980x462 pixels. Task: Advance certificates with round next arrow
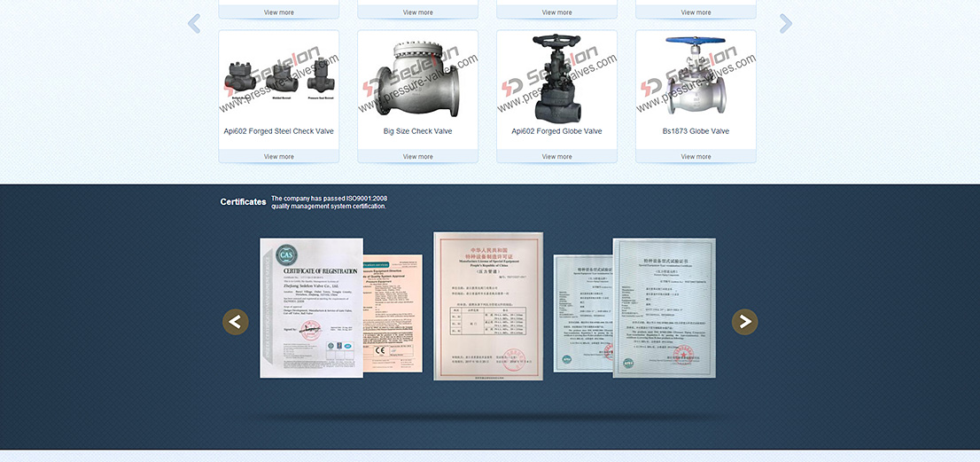(x=745, y=322)
